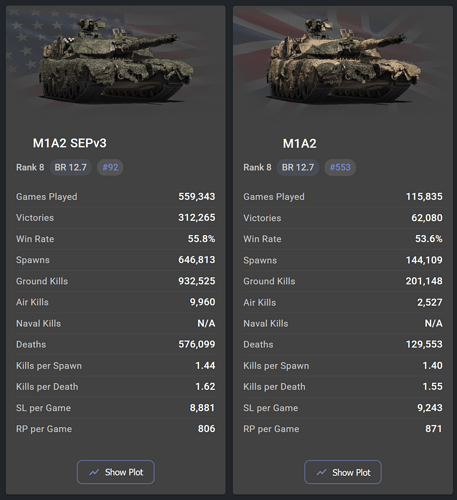Screen dimensions: 457x500
Task: Click the BR 12.7 badge on M1A2 card
Action: (298, 167)
